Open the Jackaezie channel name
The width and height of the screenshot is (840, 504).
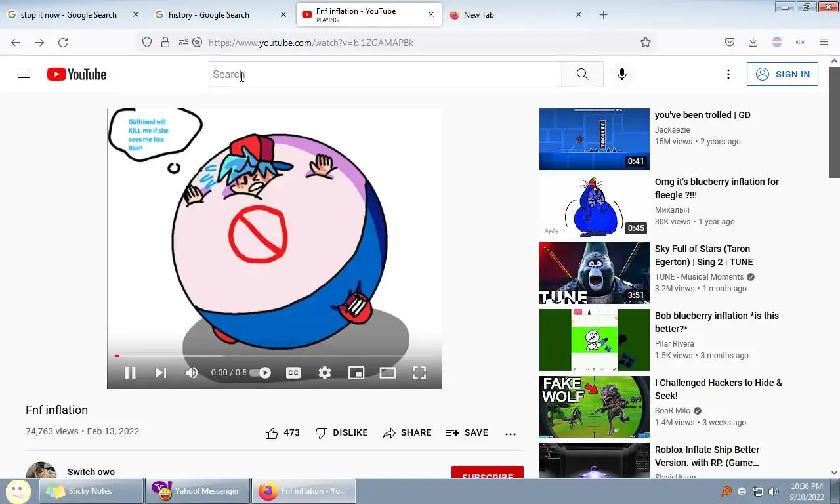[672, 130]
